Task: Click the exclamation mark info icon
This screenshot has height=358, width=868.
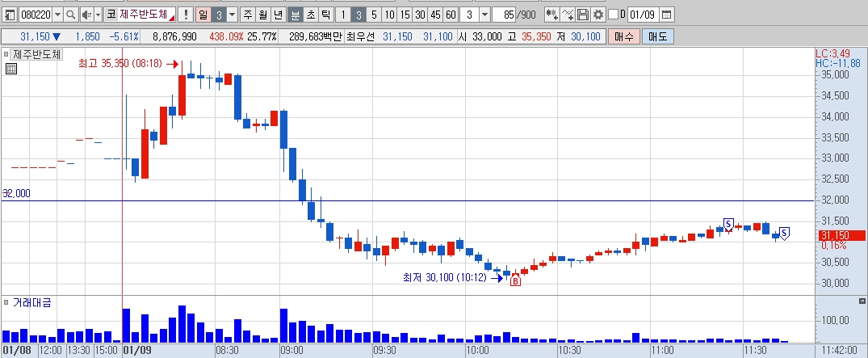Action: click(x=186, y=15)
